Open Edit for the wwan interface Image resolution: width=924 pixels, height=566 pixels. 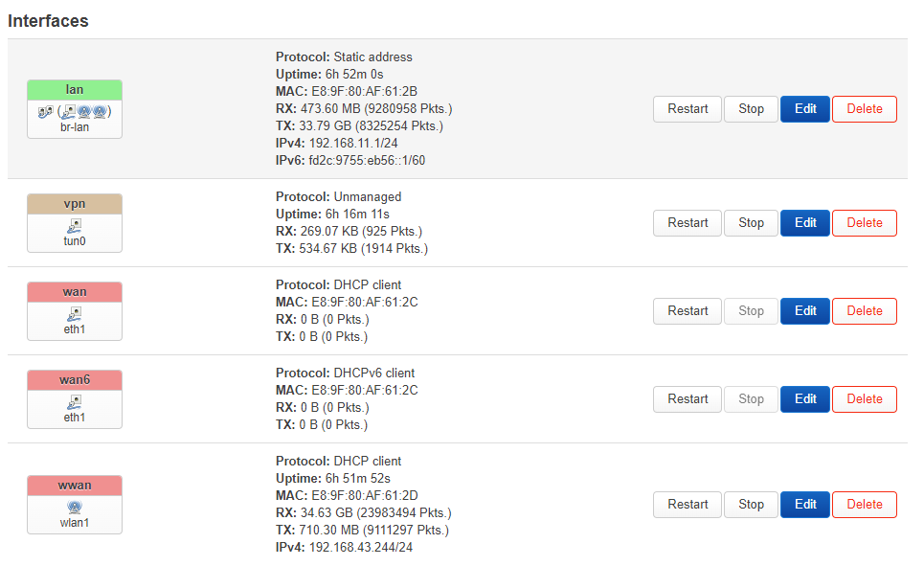(x=805, y=505)
